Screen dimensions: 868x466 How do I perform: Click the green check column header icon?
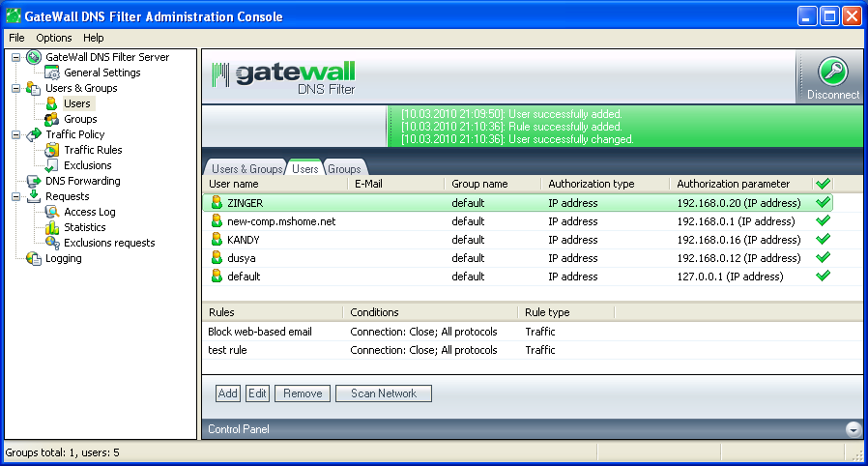tap(824, 184)
